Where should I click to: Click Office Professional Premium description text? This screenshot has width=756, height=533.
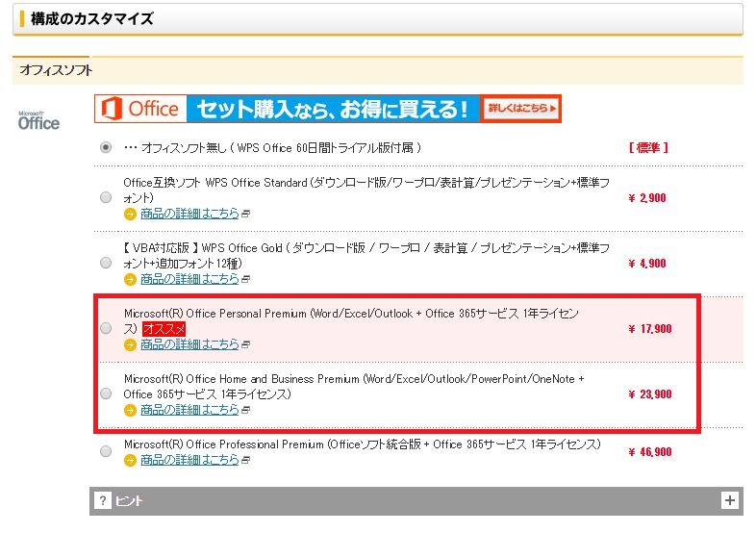[x=363, y=444]
